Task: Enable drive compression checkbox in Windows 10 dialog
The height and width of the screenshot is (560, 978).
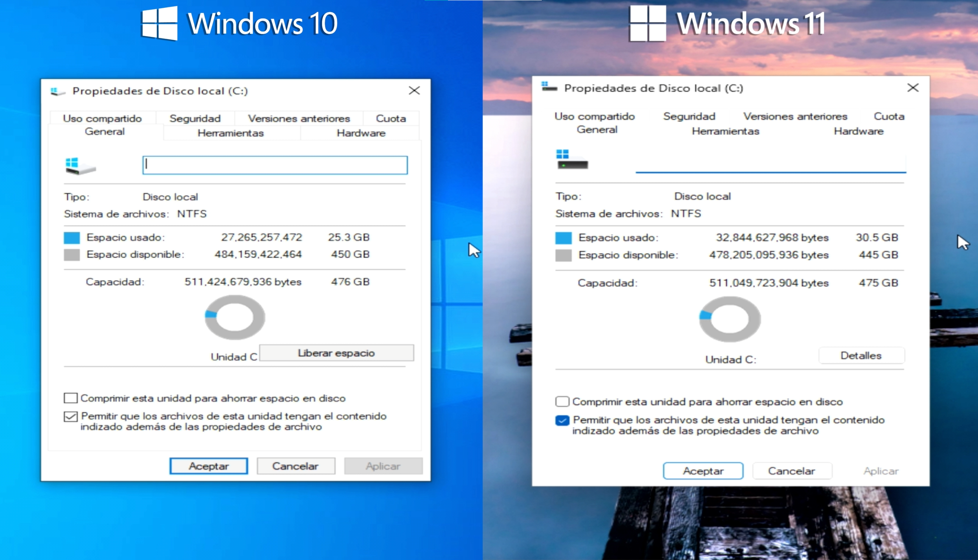Action: point(70,398)
